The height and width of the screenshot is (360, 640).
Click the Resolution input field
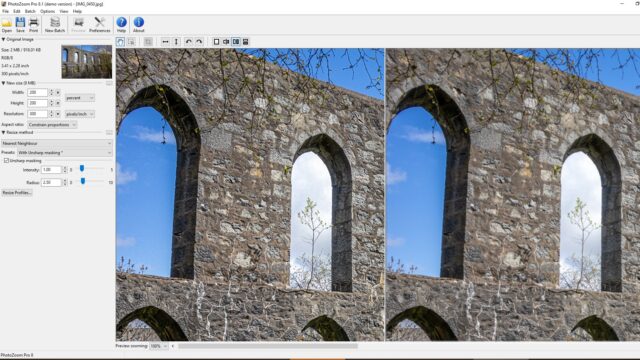38,114
